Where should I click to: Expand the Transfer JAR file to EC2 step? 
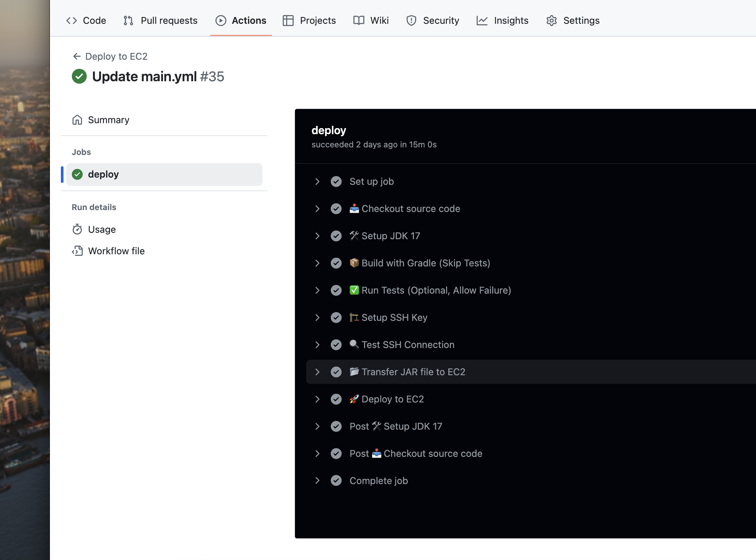318,372
